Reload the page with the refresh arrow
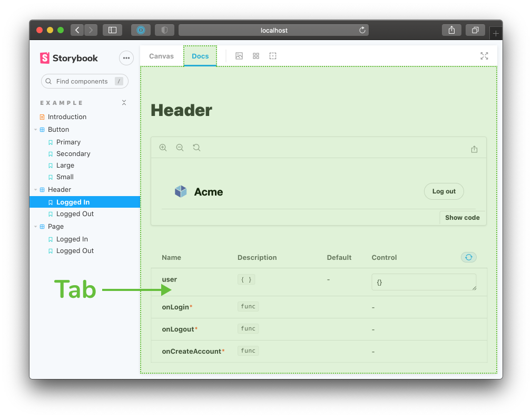The image size is (532, 418). click(362, 30)
